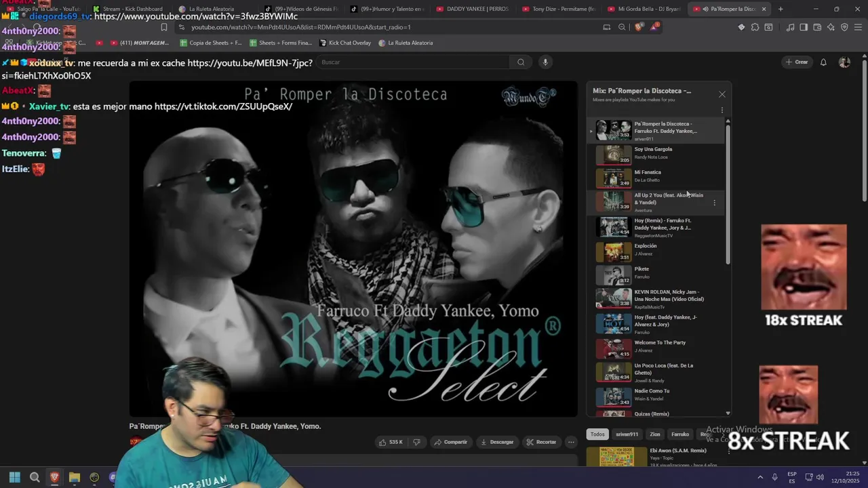Focus the Buscar search field
This screenshot has height=488, width=868.
coord(414,62)
